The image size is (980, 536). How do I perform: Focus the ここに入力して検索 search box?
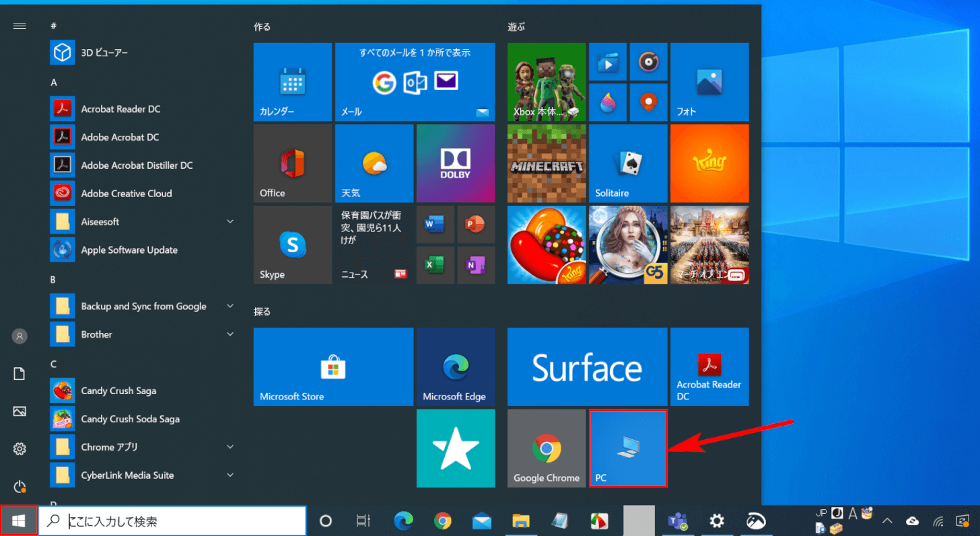point(172,521)
